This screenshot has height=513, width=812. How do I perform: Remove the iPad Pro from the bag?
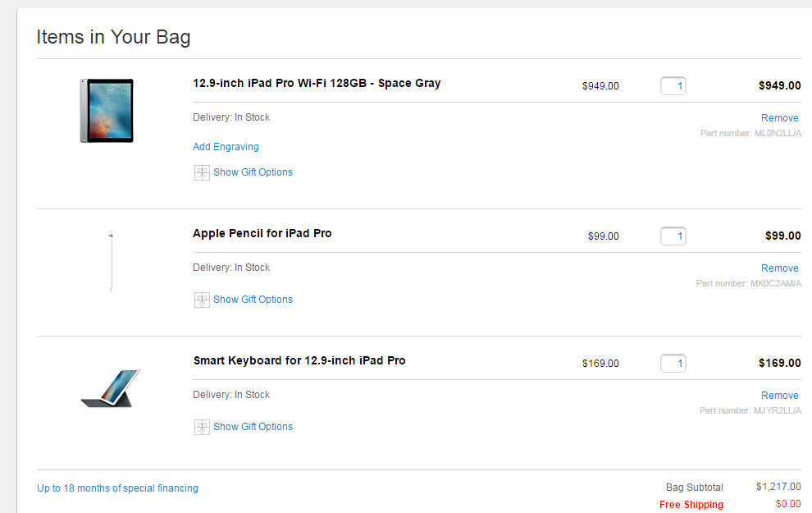[779, 118]
